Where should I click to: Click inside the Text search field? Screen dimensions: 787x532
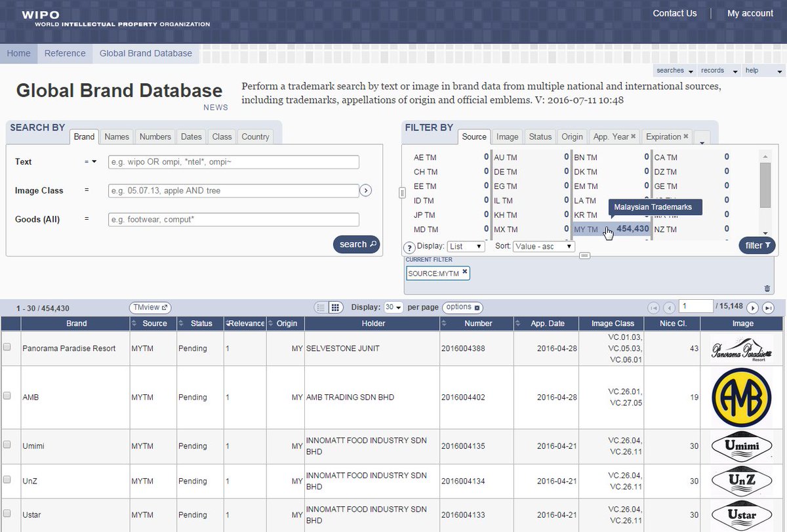click(x=233, y=162)
